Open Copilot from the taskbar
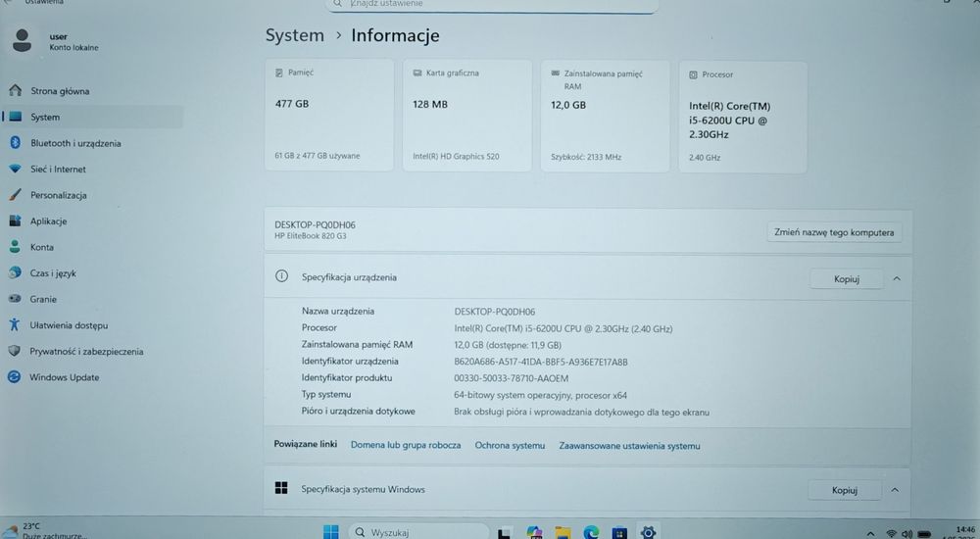980x539 pixels. [534, 533]
